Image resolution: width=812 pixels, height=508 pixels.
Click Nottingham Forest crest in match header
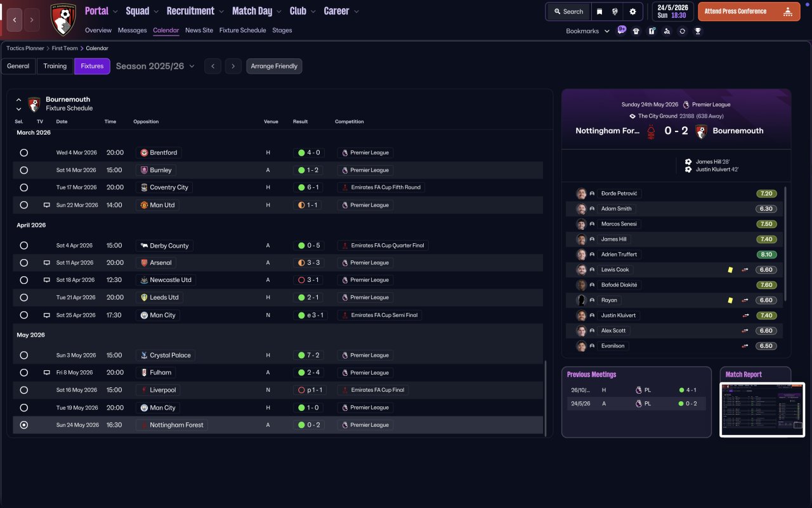point(651,131)
